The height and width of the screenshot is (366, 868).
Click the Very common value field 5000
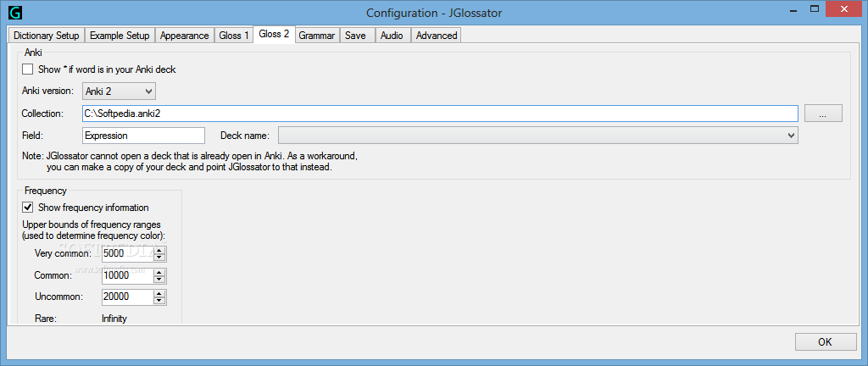[128, 254]
